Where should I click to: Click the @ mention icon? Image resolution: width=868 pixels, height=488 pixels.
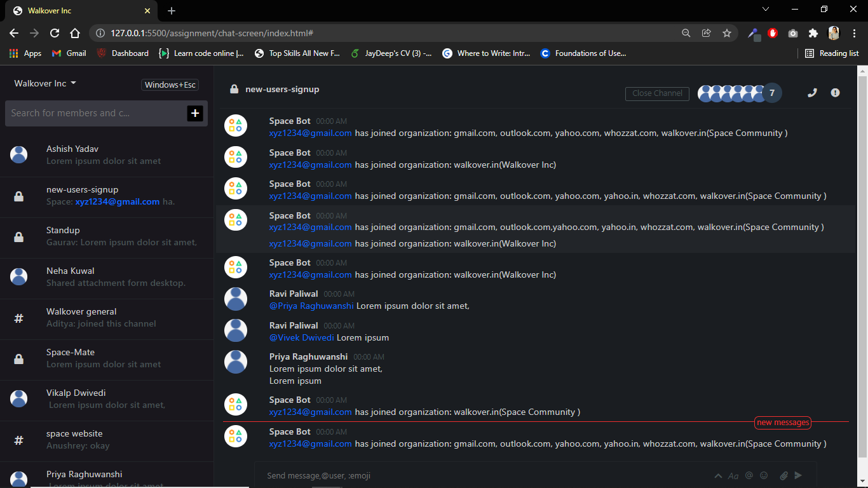pyautogui.click(x=749, y=475)
